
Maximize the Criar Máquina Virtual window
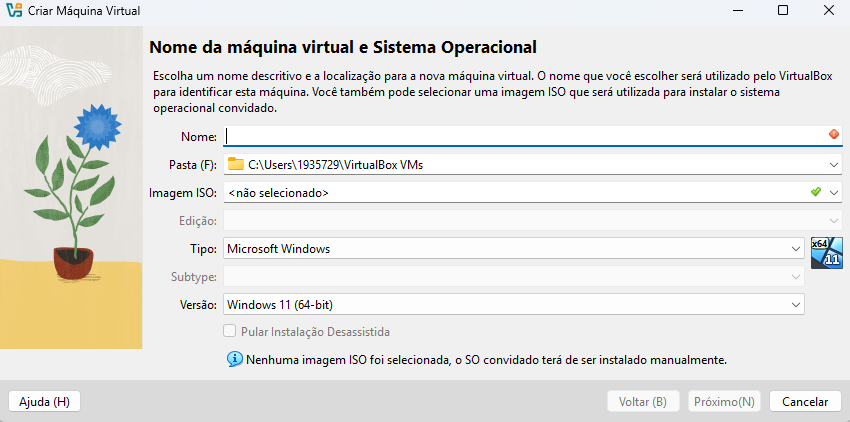coord(783,10)
